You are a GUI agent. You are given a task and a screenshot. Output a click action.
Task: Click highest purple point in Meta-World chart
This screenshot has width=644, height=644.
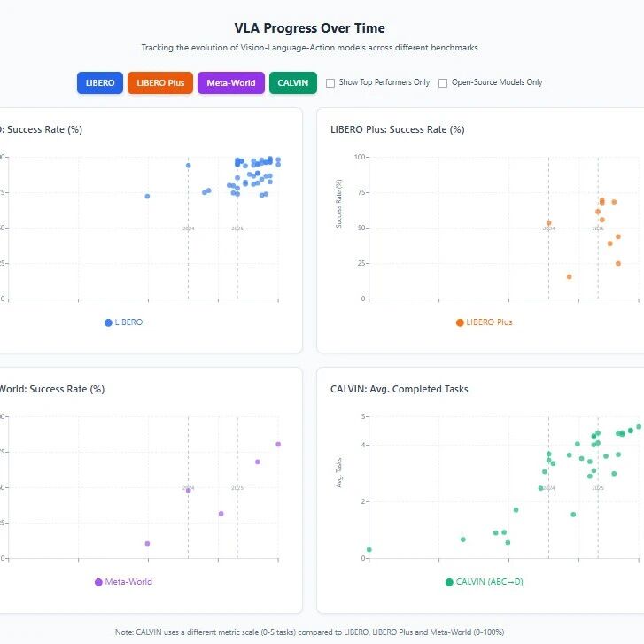pyautogui.click(x=278, y=444)
